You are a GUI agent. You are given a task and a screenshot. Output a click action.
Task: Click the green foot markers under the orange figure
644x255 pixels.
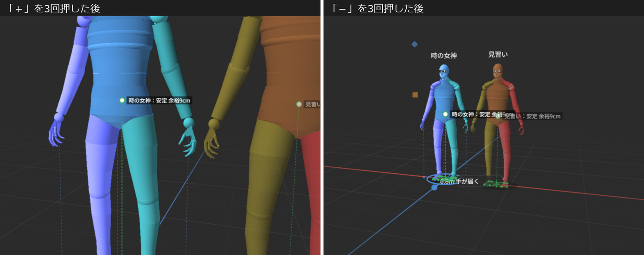click(496, 184)
